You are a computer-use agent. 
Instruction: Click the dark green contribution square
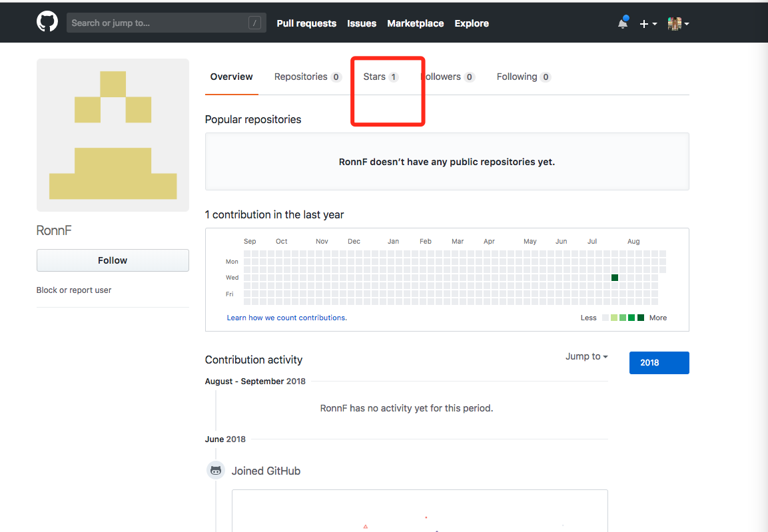point(615,278)
